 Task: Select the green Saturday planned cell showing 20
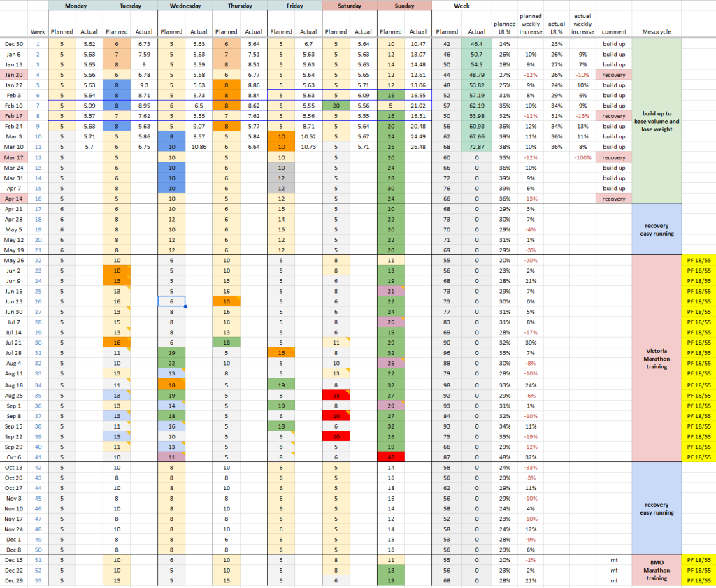[x=336, y=104]
